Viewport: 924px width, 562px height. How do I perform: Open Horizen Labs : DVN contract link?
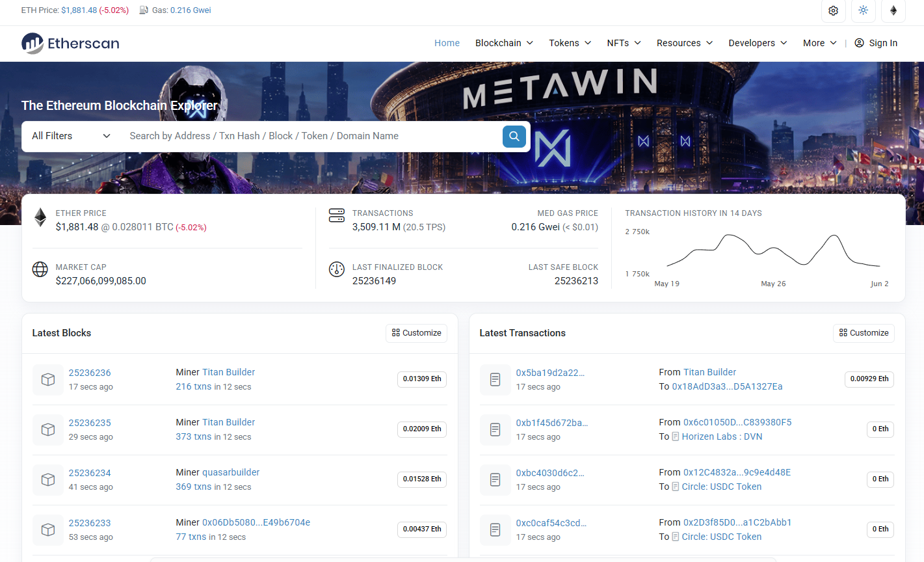tap(722, 436)
